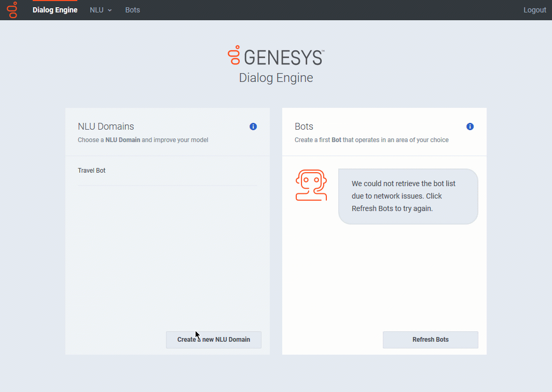Click the 'Create a first Bot' description text
The height and width of the screenshot is (392, 552).
(x=371, y=140)
